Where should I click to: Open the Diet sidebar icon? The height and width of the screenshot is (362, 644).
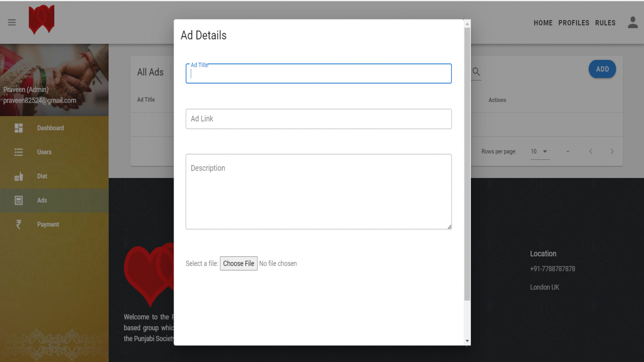[19, 176]
